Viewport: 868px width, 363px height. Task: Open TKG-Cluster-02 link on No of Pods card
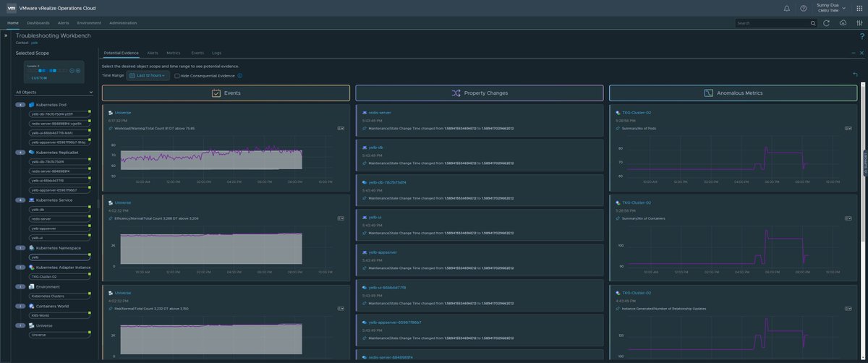(637, 113)
